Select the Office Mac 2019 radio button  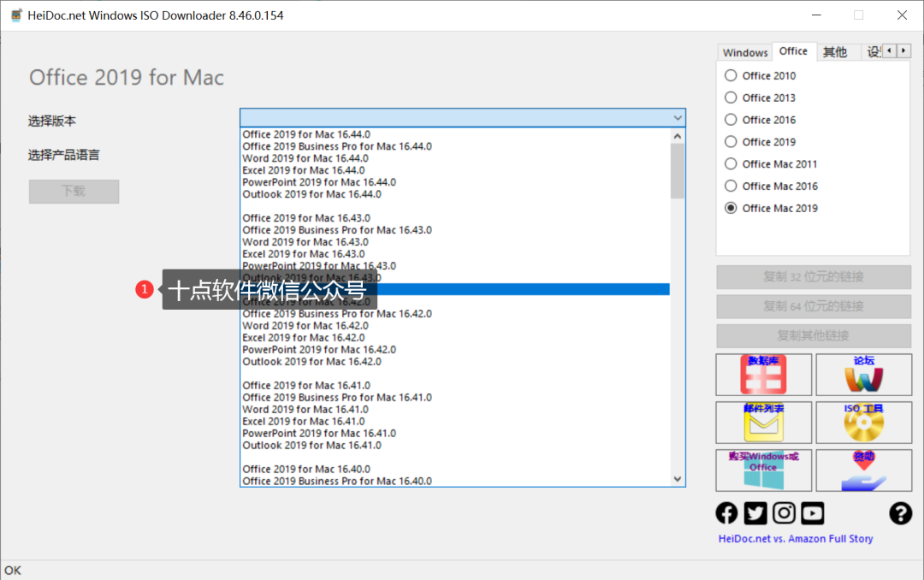click(731, 208)
